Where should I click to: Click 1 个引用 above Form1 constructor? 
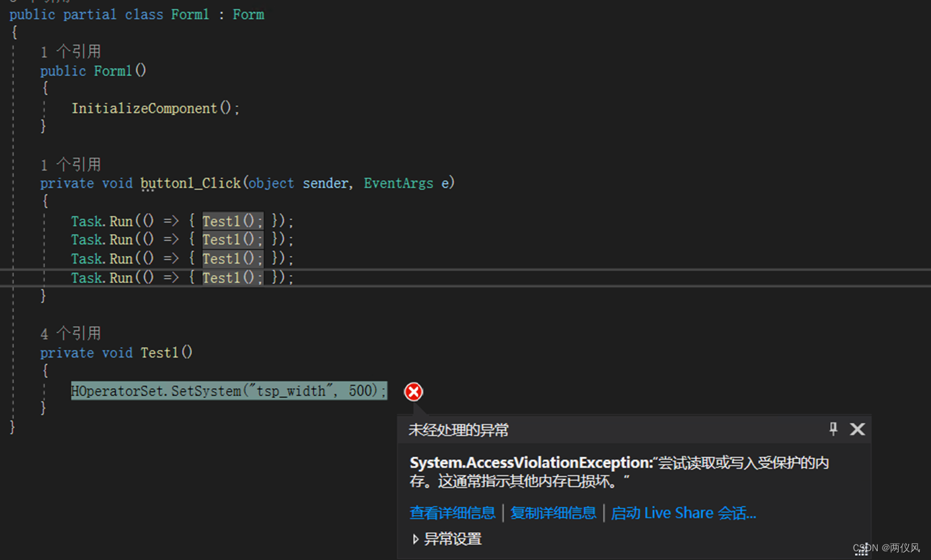[71, 52]
